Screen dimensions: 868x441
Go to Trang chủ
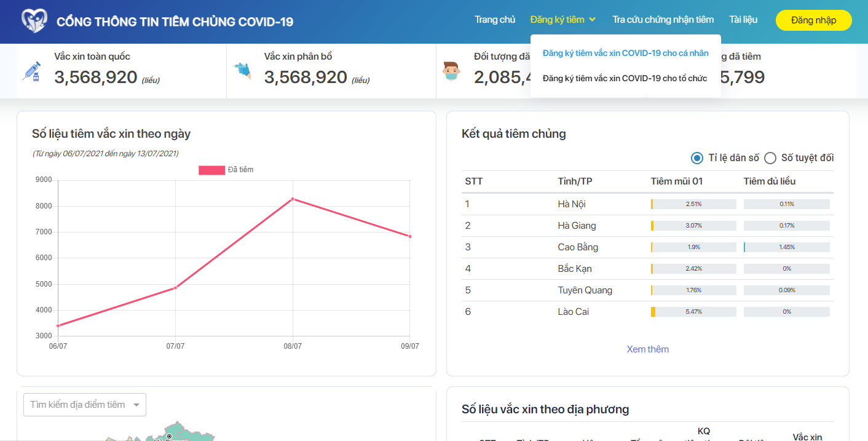pos(495,20)
